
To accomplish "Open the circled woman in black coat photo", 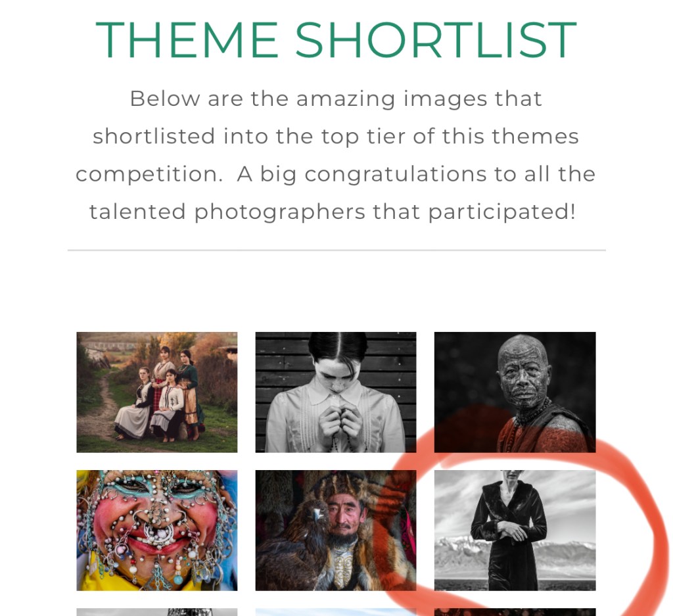I will click(515, 530).
